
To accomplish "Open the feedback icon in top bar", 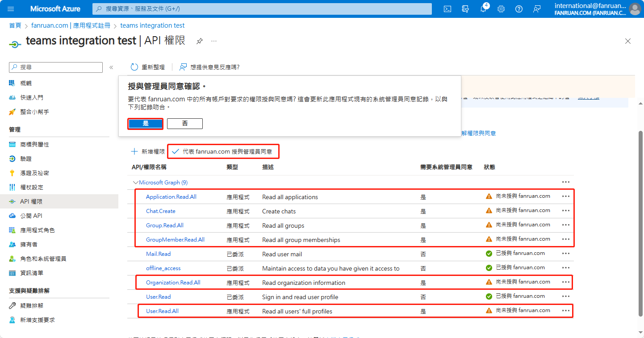I will point(537,9).
